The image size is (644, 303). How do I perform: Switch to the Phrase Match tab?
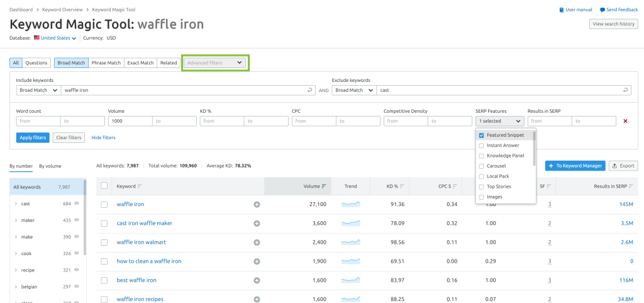click(106, 63)
